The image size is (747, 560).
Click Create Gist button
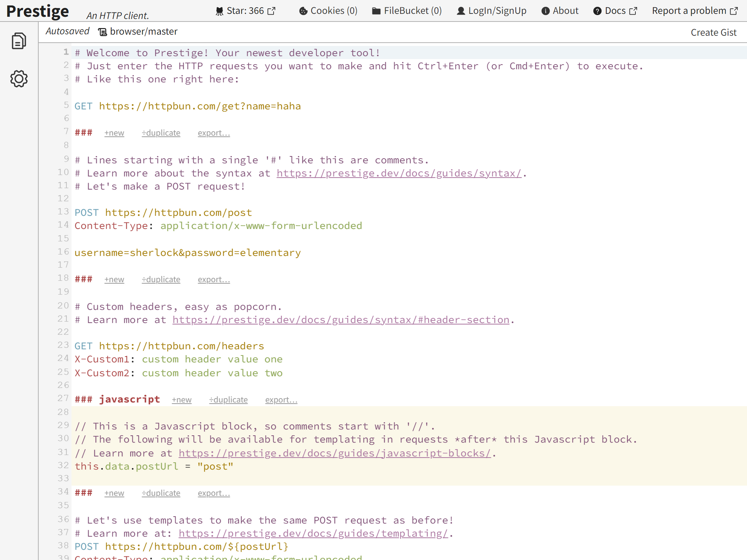[x=713, y=32]
